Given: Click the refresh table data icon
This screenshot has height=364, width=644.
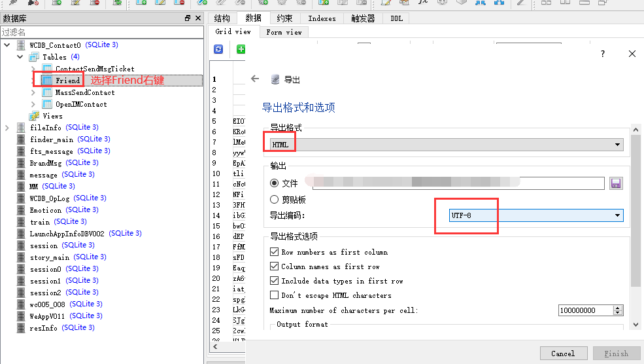Looking at the screenshot, I should click(218, 49).
